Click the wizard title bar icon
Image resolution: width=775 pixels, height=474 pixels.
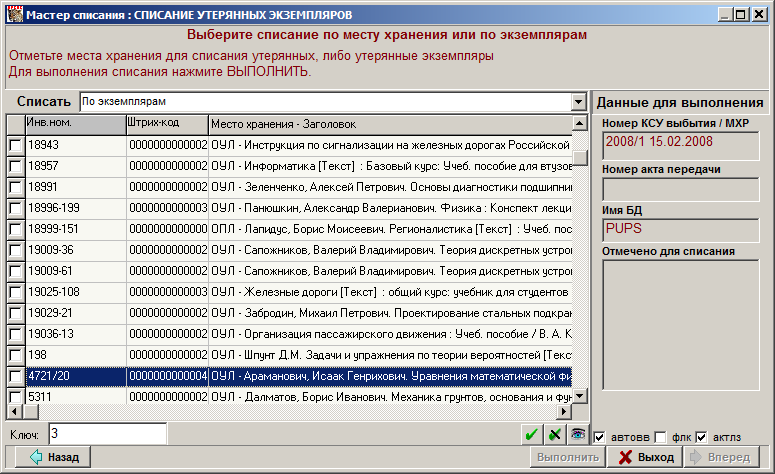point(11,15)
